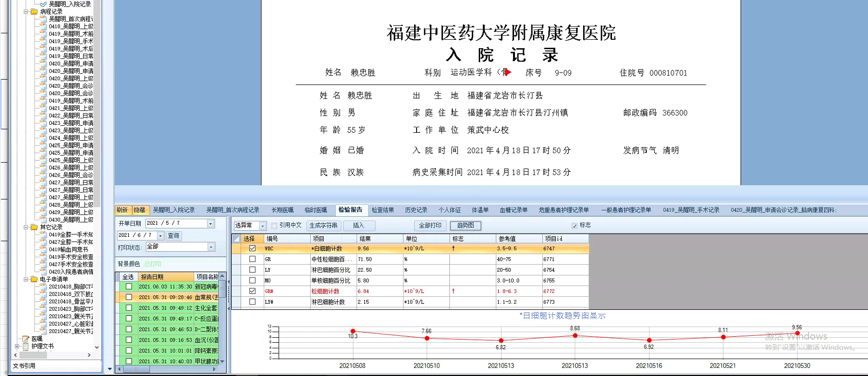Click the document icon of 0424_吴醒明_上级
This screenshot has height=376, width=868.
click(43, 138)
